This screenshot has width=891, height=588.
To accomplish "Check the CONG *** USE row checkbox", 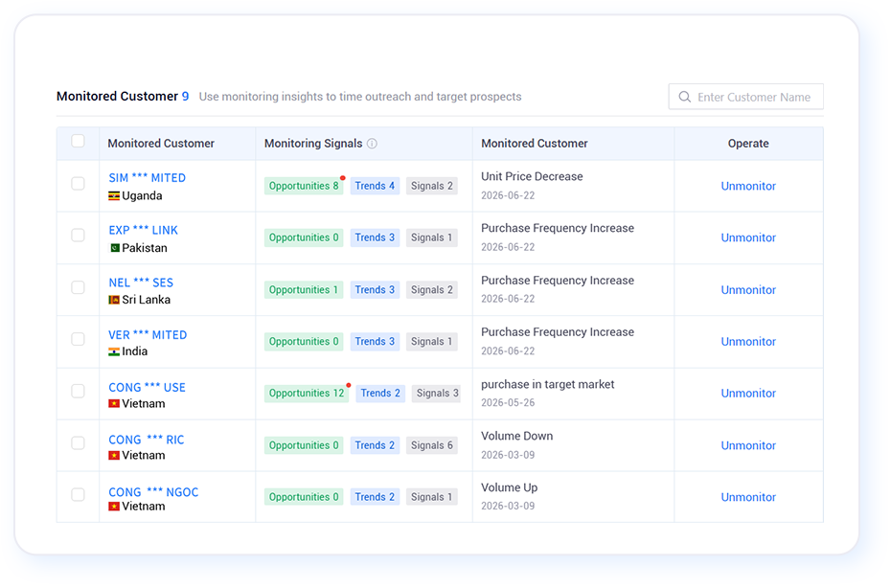I will click(x=78, y=391).
